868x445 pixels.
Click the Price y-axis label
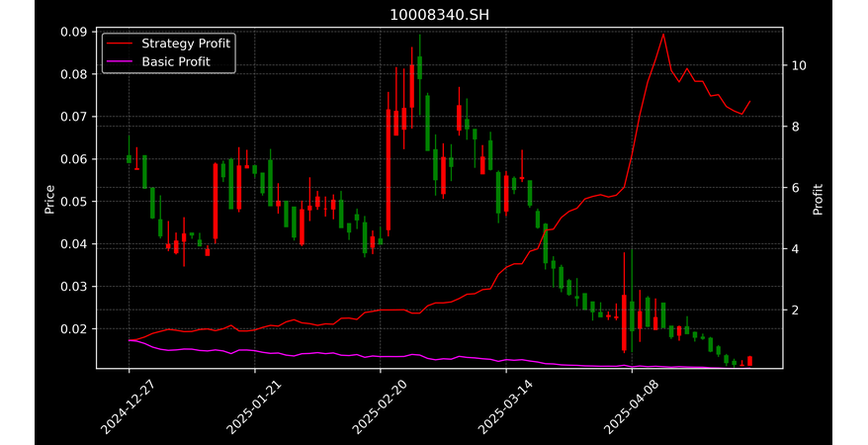tap(49, 199)
